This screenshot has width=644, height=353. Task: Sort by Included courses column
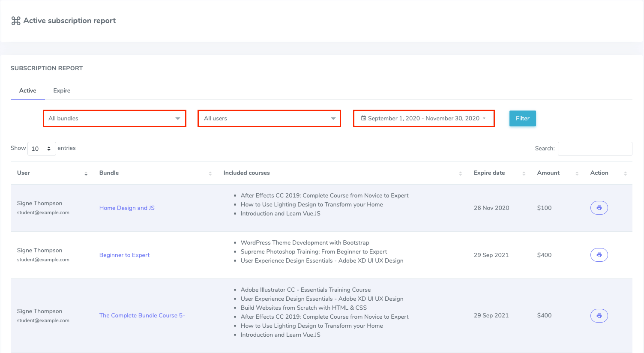460,174
